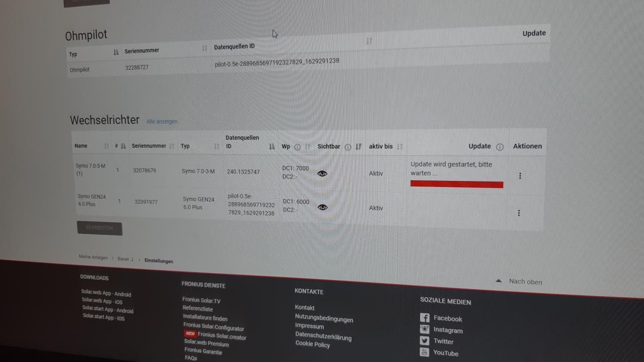Screen dimensions: 644x362
Task: Sort Ohmpilot table by Seriennummer
Action: pos(205,48)
